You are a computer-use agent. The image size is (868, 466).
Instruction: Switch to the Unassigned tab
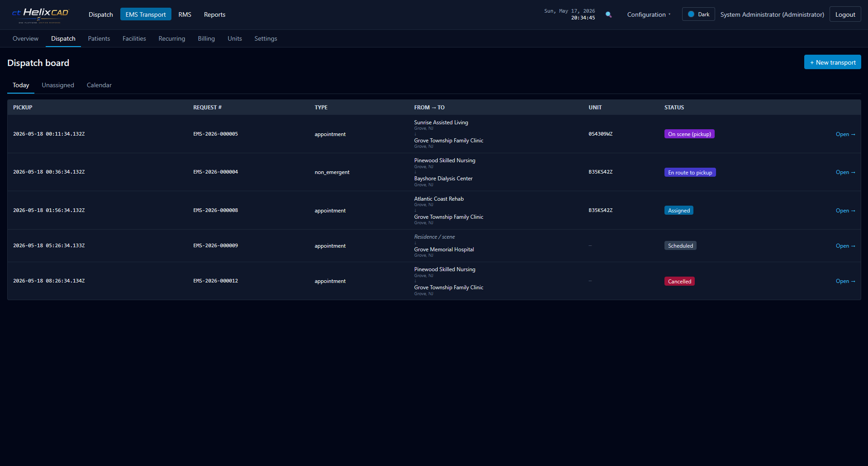point(58,85)
